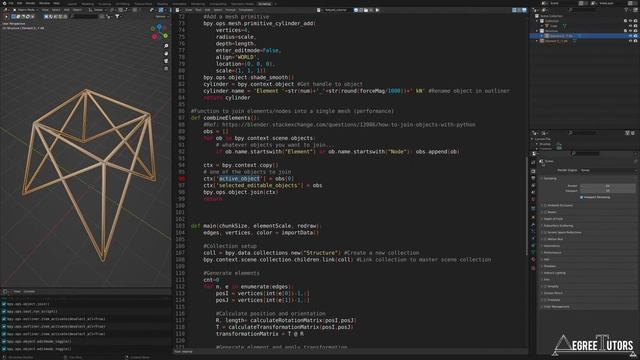Open the Render Engine Eevee dropdown

point(609,170)
